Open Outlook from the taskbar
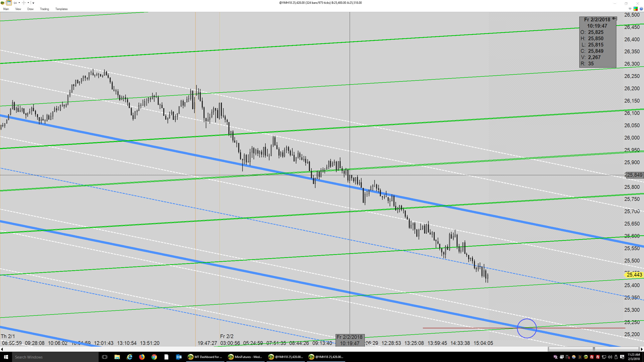The image size is (644, 362). [179, 357]
